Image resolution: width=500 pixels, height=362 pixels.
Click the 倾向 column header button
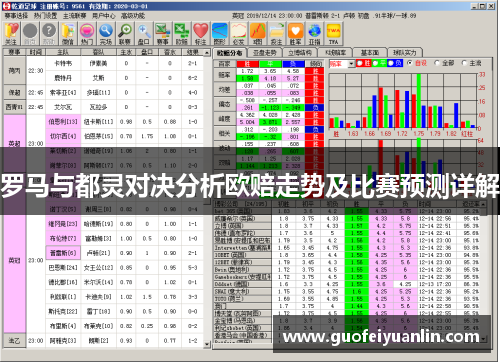point(315,63)
